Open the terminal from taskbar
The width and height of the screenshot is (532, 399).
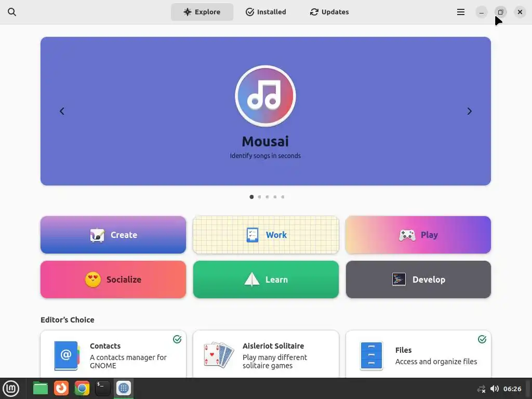click(102, 389)
